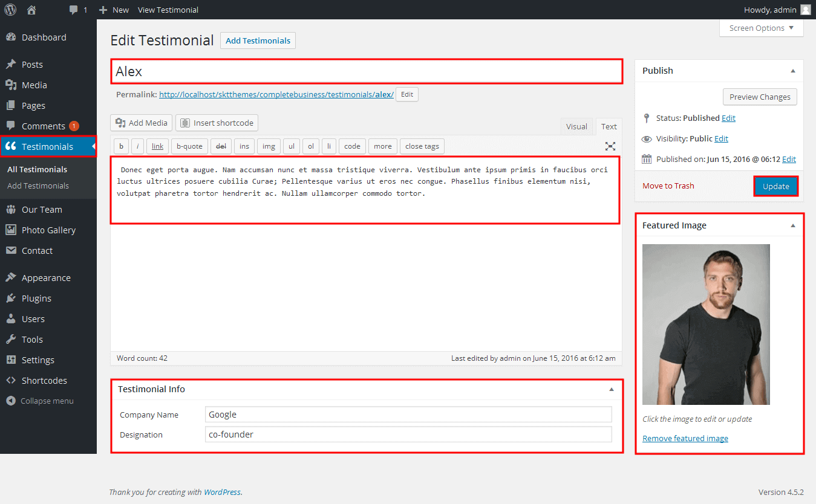Click the close tags button

pyautogui.click(x=422, y=146)
